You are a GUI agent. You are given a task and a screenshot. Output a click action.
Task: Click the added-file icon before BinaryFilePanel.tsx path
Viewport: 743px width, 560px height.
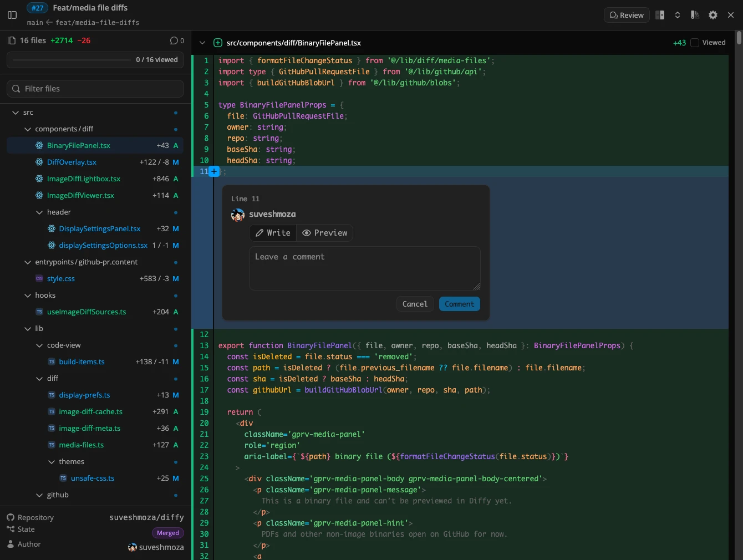218,43
